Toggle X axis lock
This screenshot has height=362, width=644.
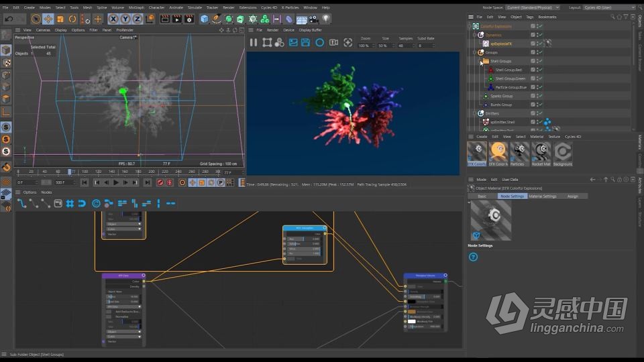(x=113, y=19)
